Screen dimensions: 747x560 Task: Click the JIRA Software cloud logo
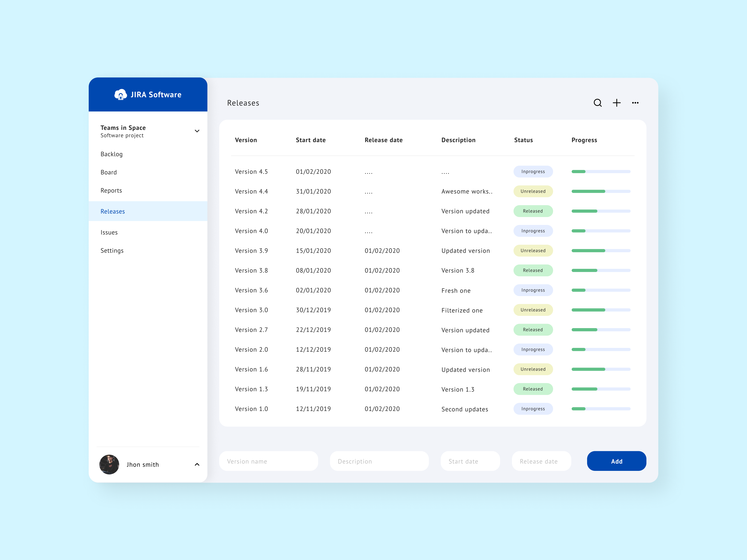[x=120, y=94]
